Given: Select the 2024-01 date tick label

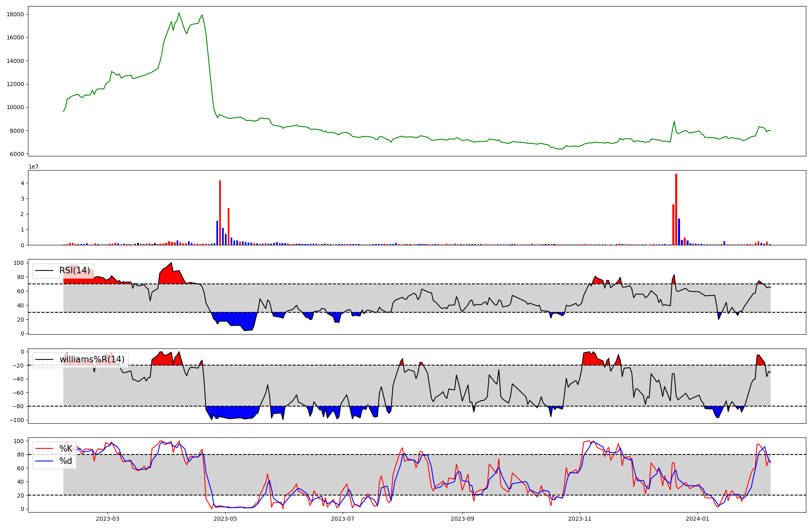Looking at the screenshot, I should (698, 519).
